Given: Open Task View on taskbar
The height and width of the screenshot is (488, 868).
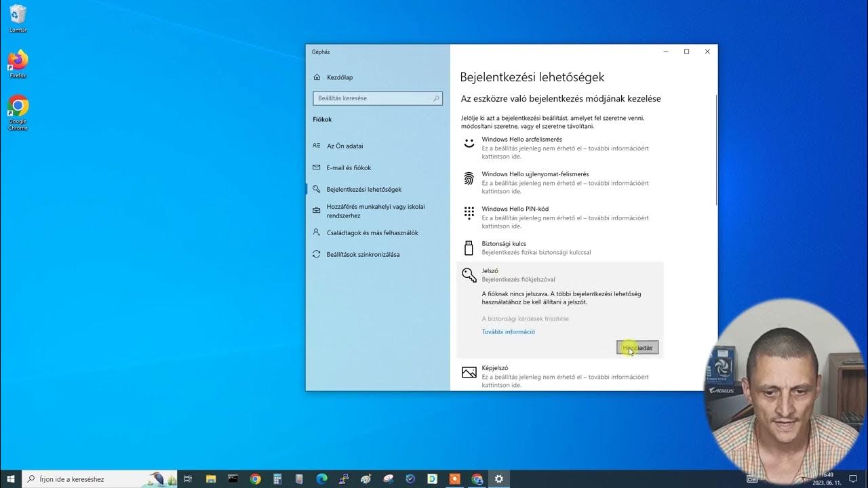Looking at the screenshot, I should (x=189, y=479).
